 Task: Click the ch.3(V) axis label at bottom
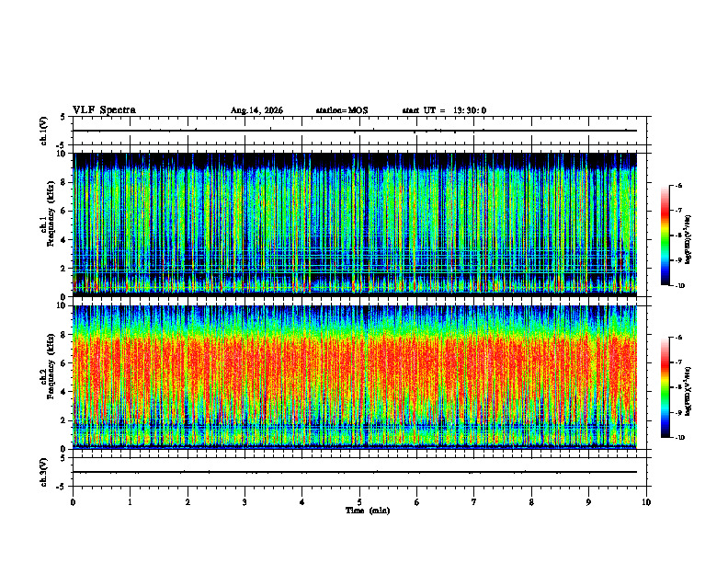[x=43, y=472]
